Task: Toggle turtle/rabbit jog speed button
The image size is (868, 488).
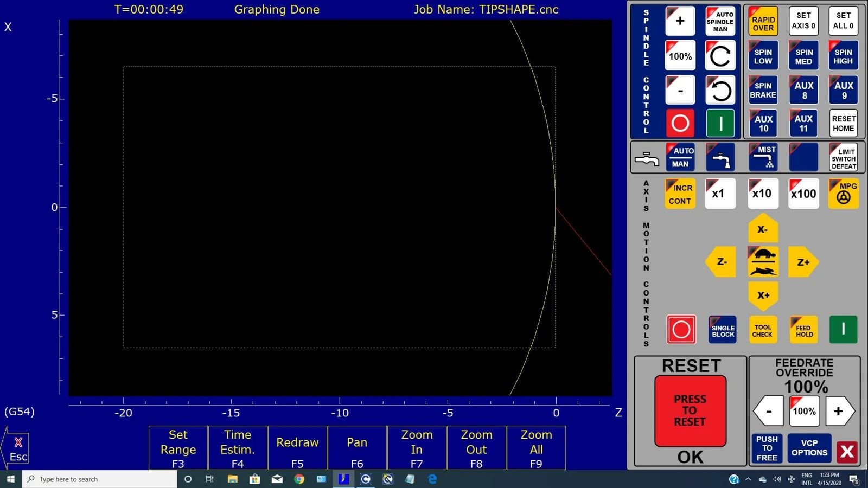Action: pyautogui.click(x=763, y=262)
